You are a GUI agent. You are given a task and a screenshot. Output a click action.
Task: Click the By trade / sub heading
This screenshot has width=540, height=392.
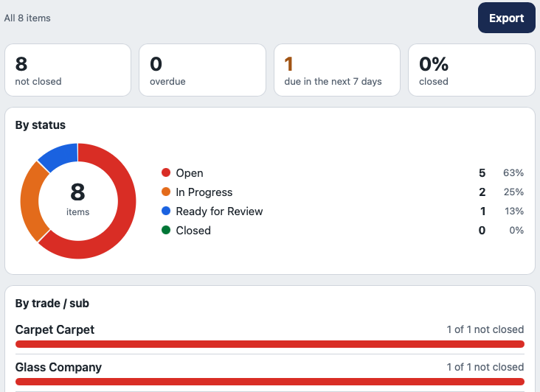52,304
